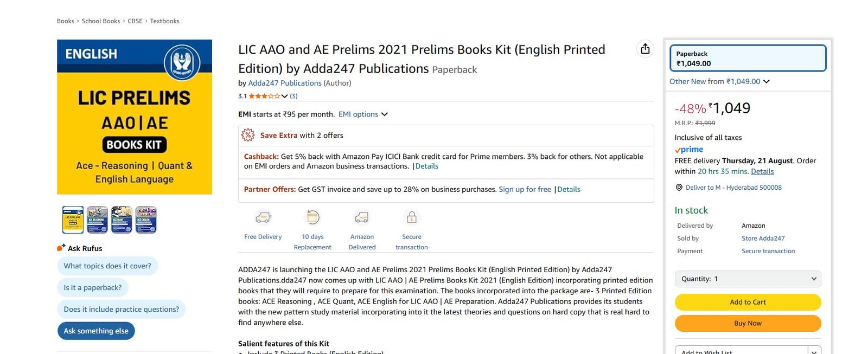Open the Quantity dropdown
Image resolution: width=868 pixels, height=354 pixels.
point(748,279)
